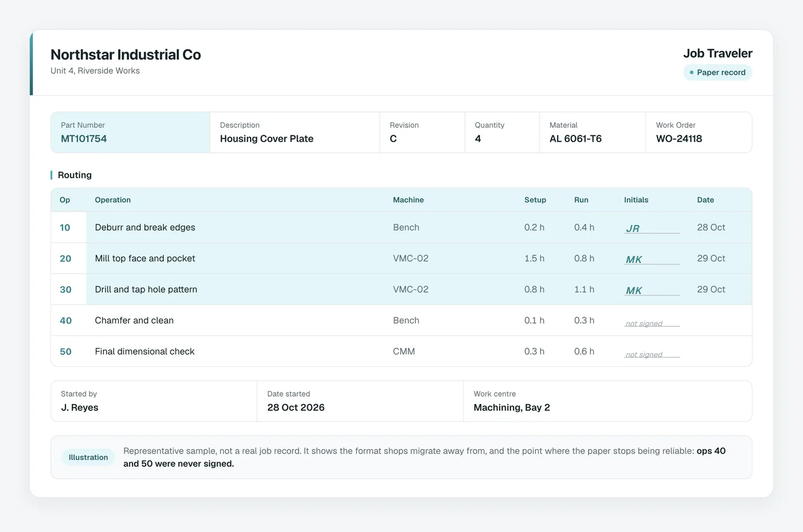Click the "JR" initials signature
The image size is (803, 532).
633,228
